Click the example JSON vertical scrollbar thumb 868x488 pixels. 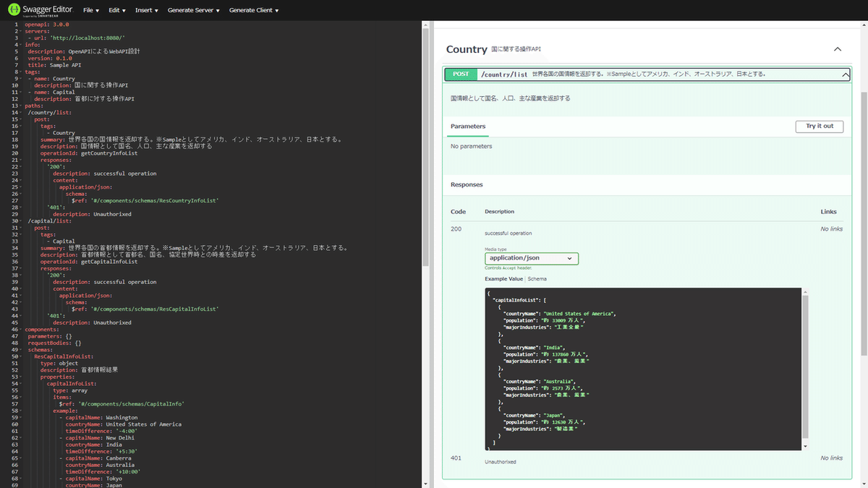point(805,366)
